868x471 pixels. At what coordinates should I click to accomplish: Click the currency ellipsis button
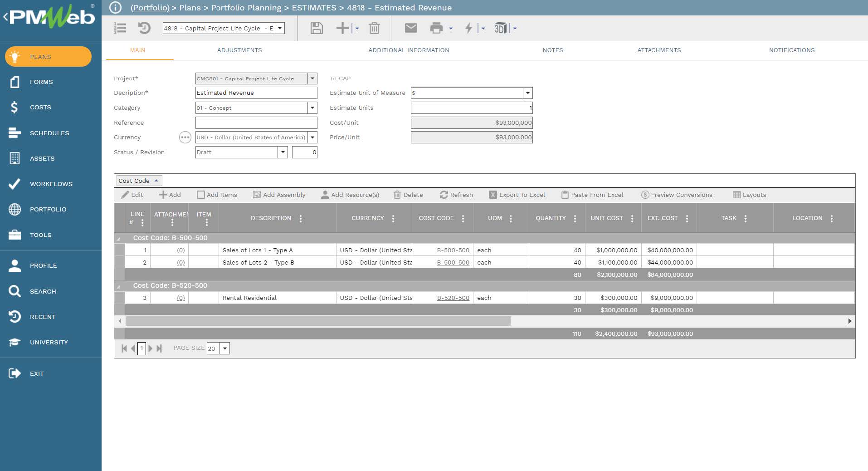point(185,137)
